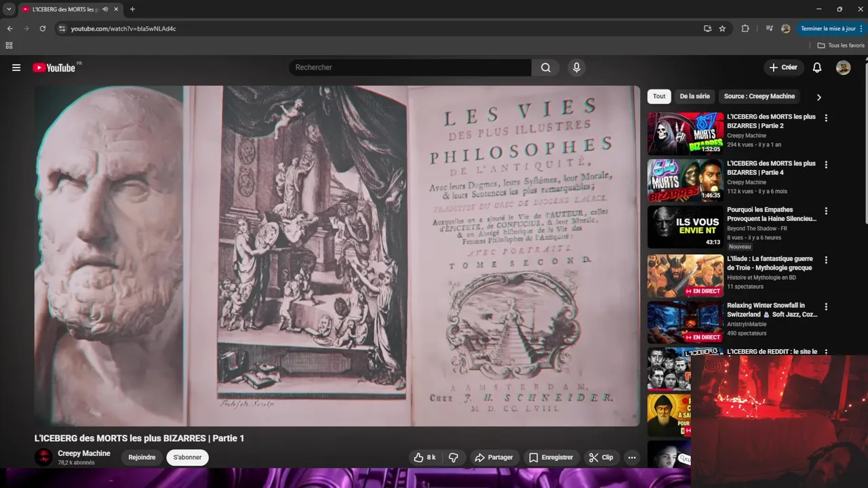This screenshot has width=868, height=488.
Task: Open the Chrome three-dot menu
Action: click(x=862, y=28)
